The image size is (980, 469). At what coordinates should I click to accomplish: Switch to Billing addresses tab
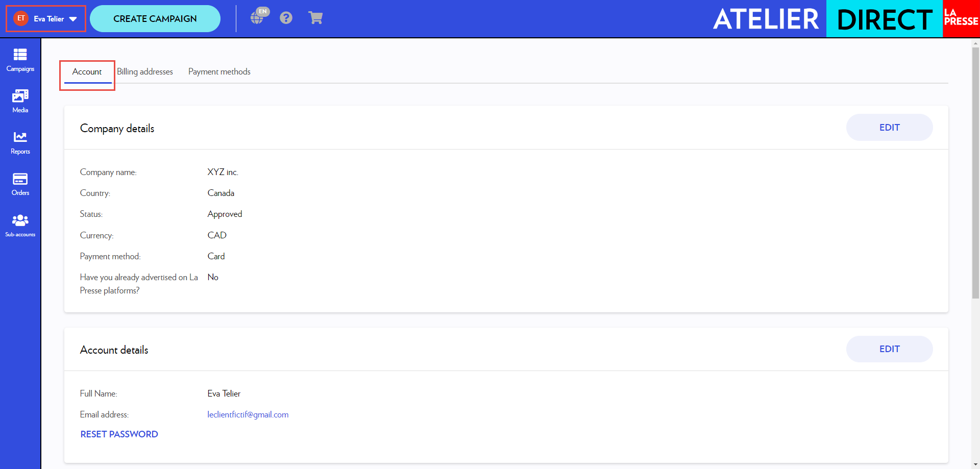pos(145,72)
